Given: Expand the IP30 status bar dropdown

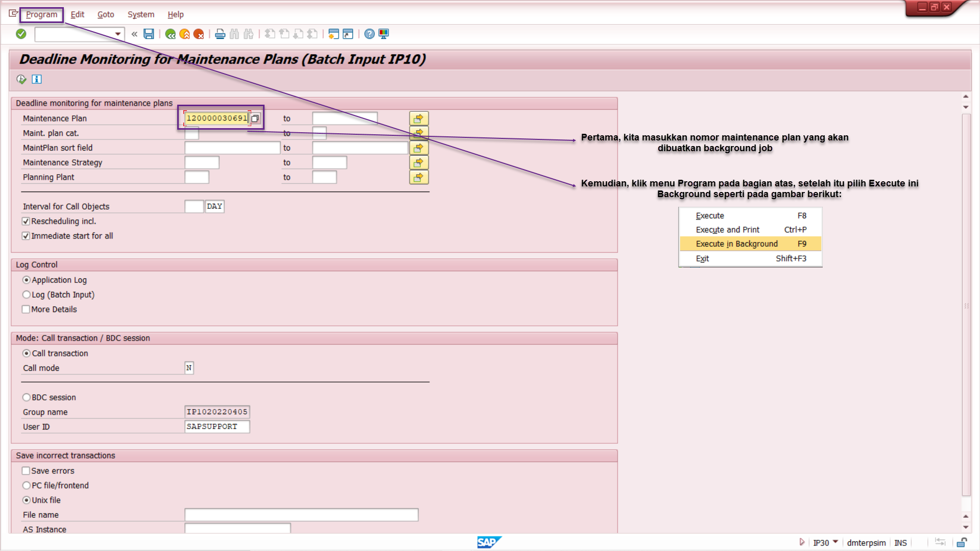Looking at the screenshot, I should click(835, 542).
